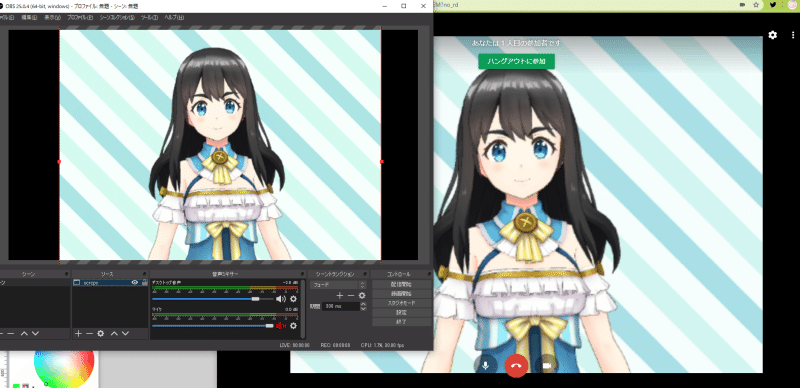Viewport: 800px width, 388px height.
Task: Pop out the controls dock via header icon
Action: tap(430, 274)
